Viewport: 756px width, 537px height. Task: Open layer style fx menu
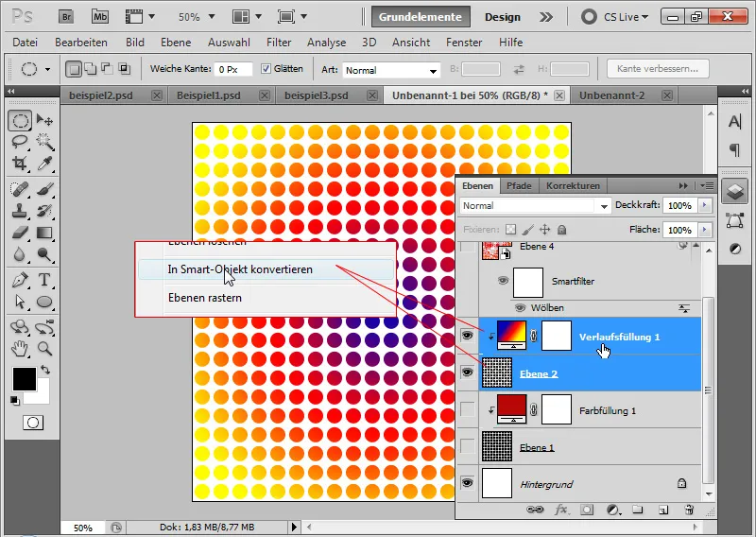pyautogui.click(x=561, y=510)
